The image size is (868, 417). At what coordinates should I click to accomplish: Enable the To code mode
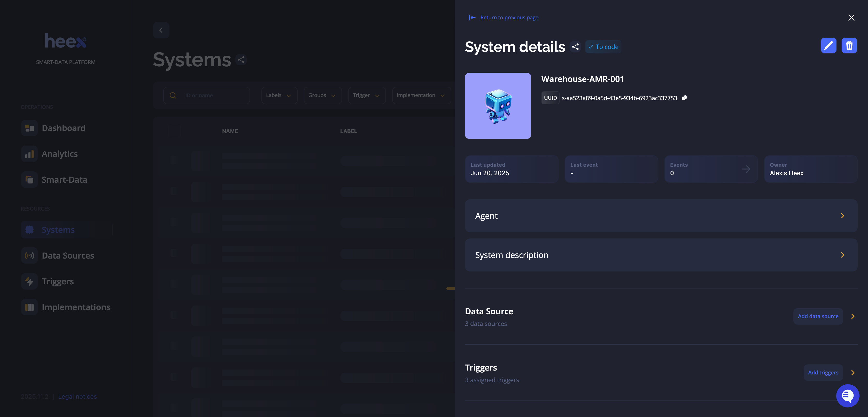coord(603,47)
